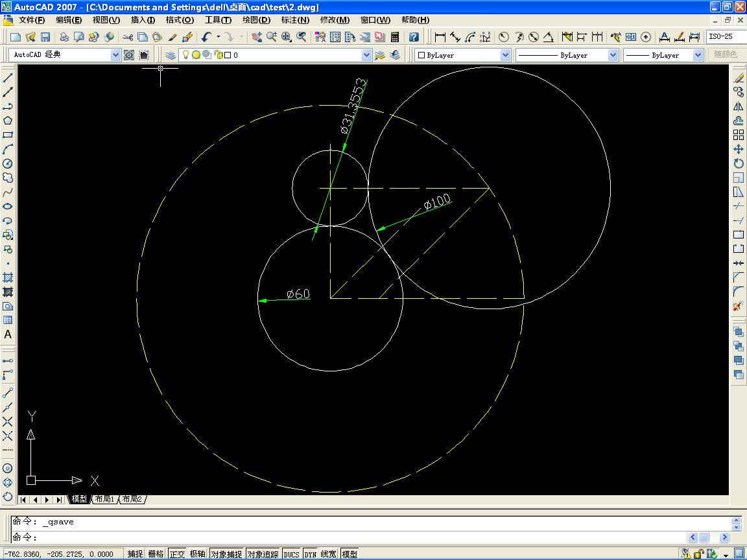Screen dimensions: 747x560
Task: Toggle 栅格 grid display in status bar
Action: pyautogui.click(x=156, y=554)
